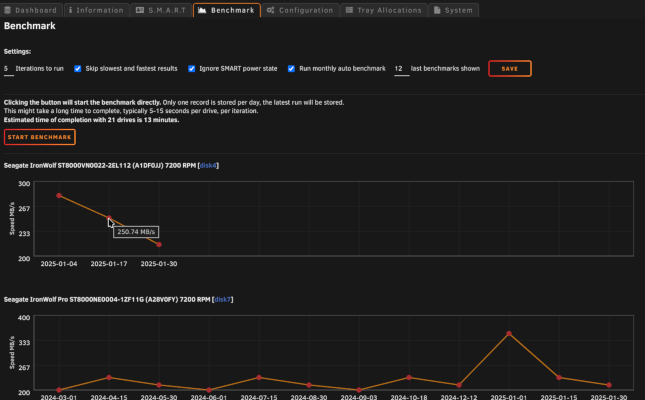Switch to the System tab
The height and width of the screenshot is (400, 645).
tap(453, 10)
